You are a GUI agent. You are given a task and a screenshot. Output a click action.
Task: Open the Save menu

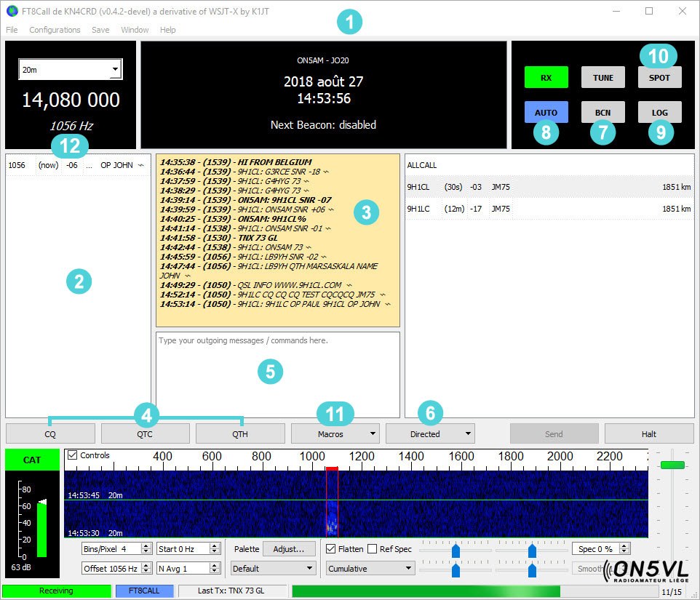point(100,30)
